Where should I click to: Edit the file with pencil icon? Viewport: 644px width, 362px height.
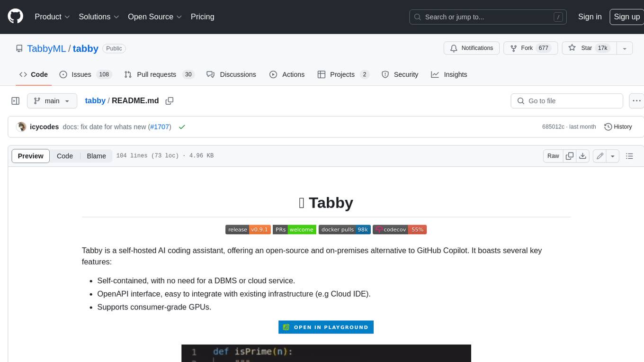point(600,156)
